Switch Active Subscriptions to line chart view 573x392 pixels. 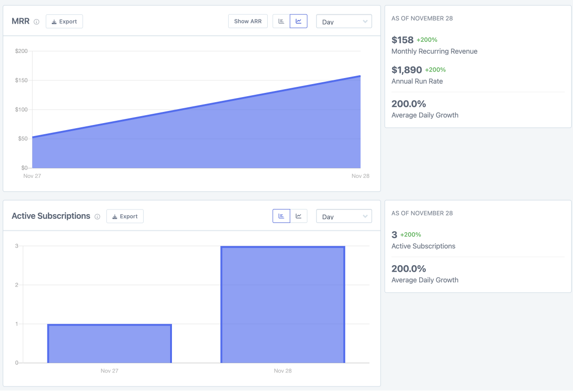coord(299,216)
